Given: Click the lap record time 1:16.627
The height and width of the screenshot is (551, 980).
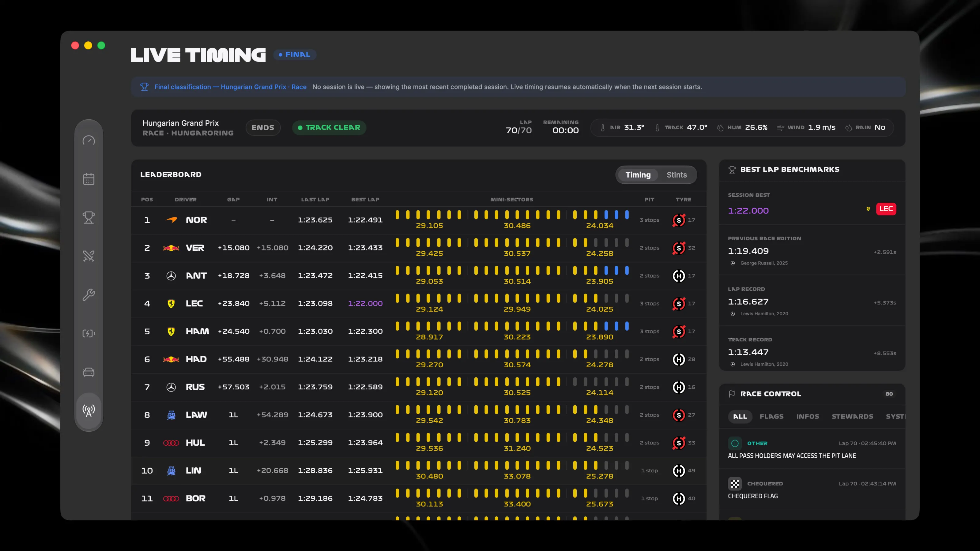Looking at the screenshot, I should [748, 302].
